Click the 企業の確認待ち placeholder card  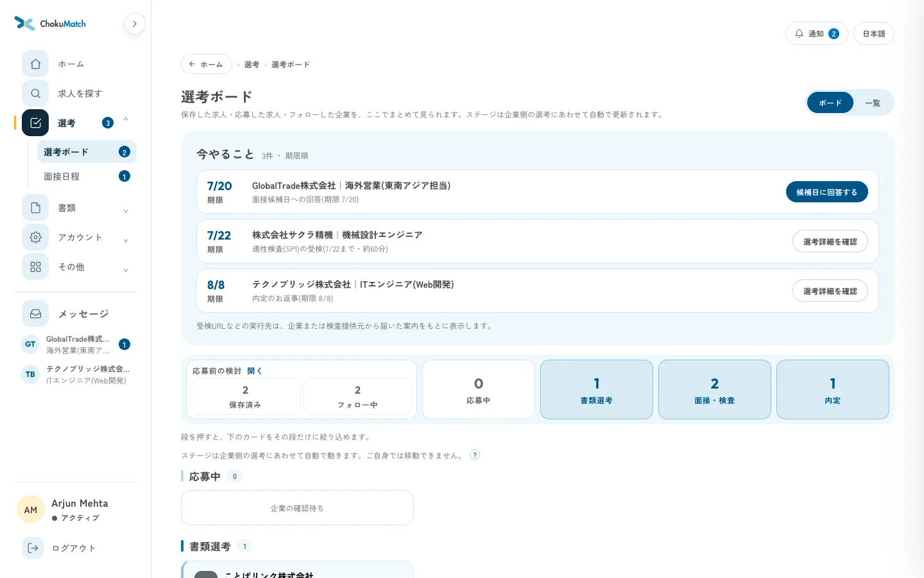pos(297,508)
